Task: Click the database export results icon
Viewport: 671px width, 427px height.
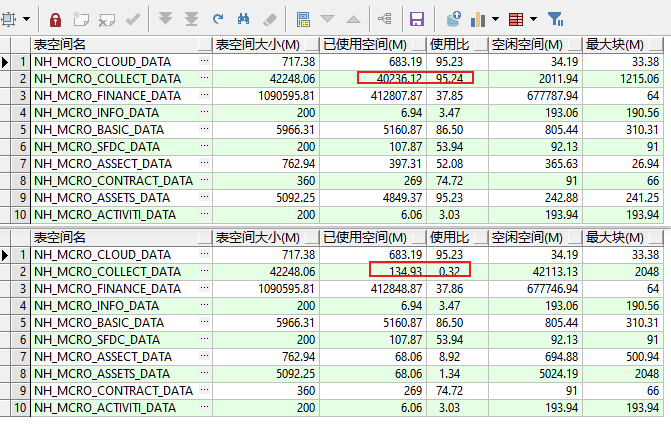Action: click(453, 19)
